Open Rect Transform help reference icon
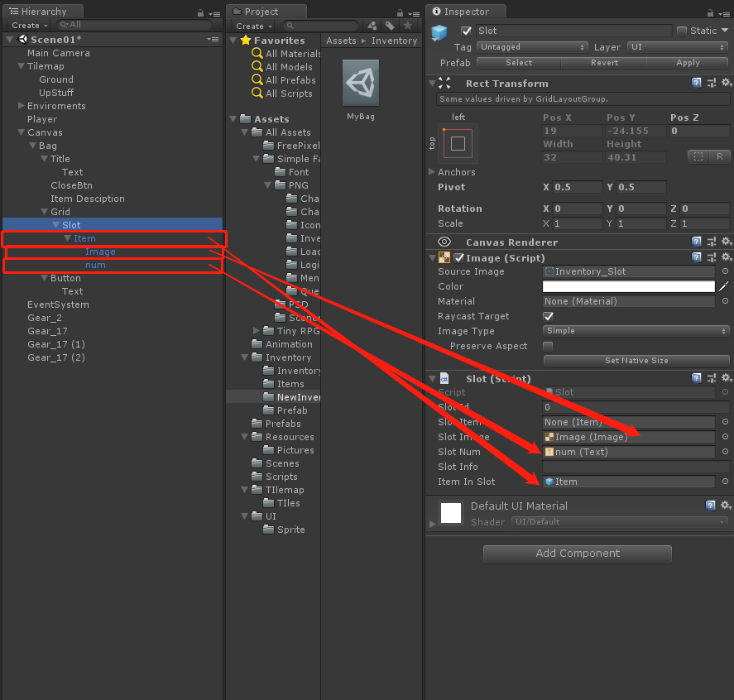Image resolution: width=734 pixels, height=700 pixels. coord(697,83)
